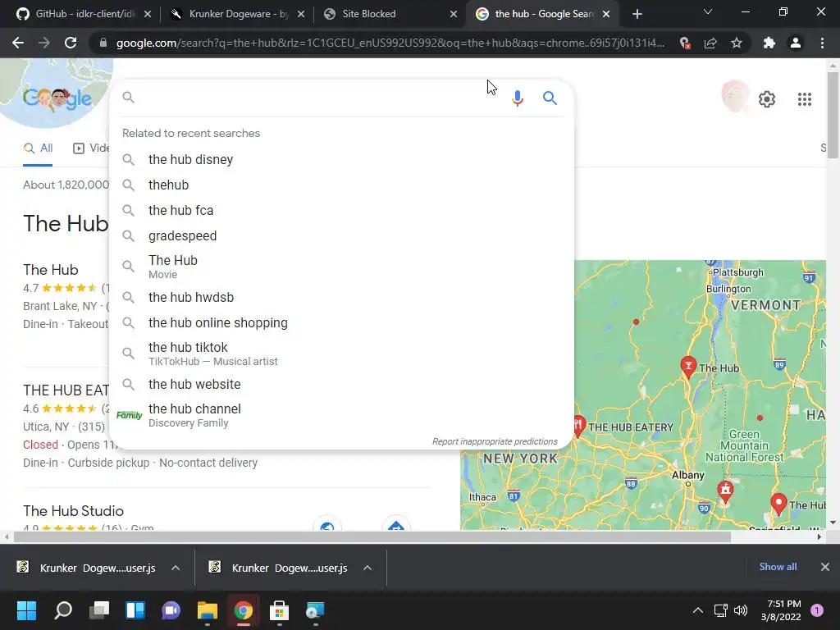Screen dimensions: 840x630
Task: Click Report inappropriate predictions link
Action: click(495, 441)
